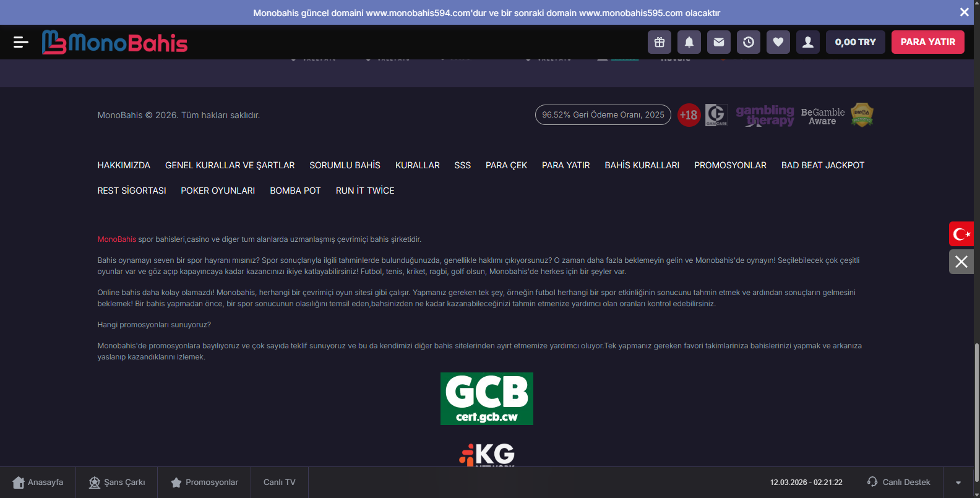Open the hamburger side menu
Image resolution: width=980 pixels, height=498 pixels.
20,42
